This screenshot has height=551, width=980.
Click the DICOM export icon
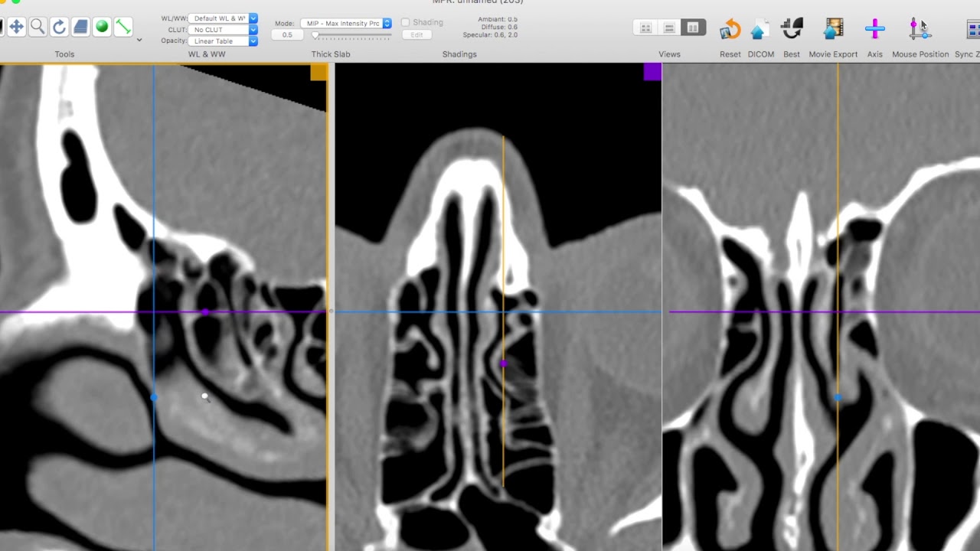click(x=760, y=29)
